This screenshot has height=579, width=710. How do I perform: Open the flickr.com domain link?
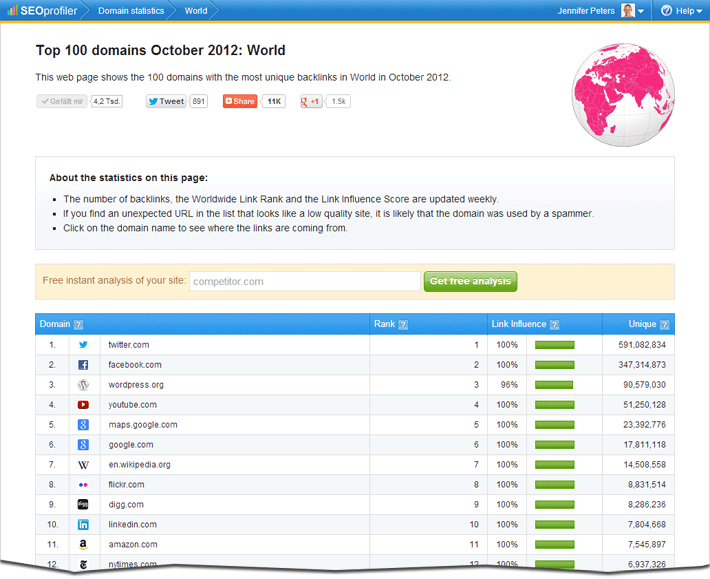(x=126, y=484)
